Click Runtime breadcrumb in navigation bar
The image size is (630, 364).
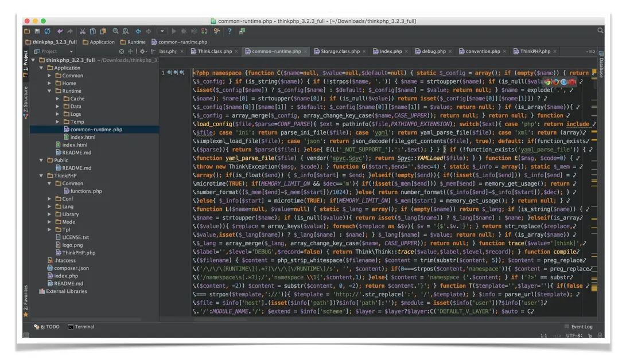133,42
